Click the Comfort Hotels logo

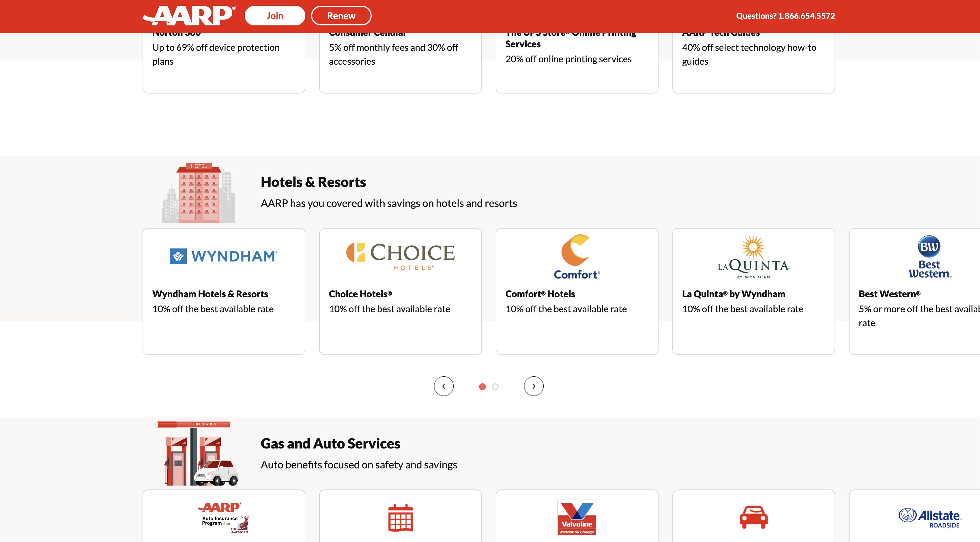[x=577, y=257]
